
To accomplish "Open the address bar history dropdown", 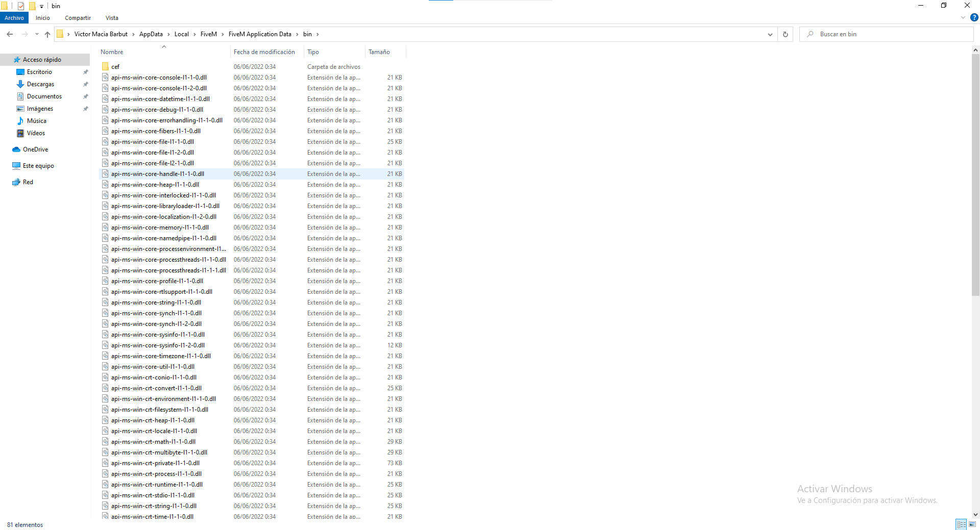I will point(770,34).
